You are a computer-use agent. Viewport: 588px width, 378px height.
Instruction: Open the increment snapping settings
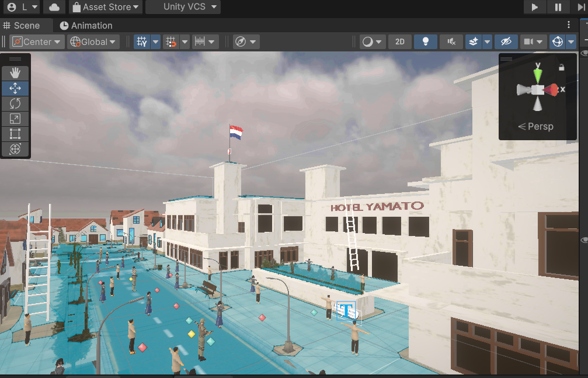point(200,41)
